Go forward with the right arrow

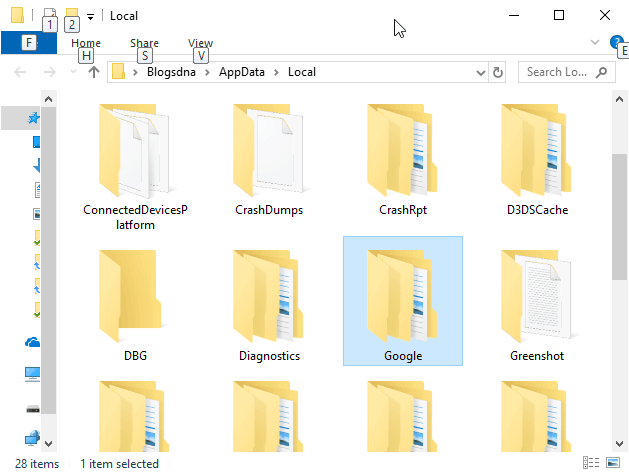(x=50, y=72)
